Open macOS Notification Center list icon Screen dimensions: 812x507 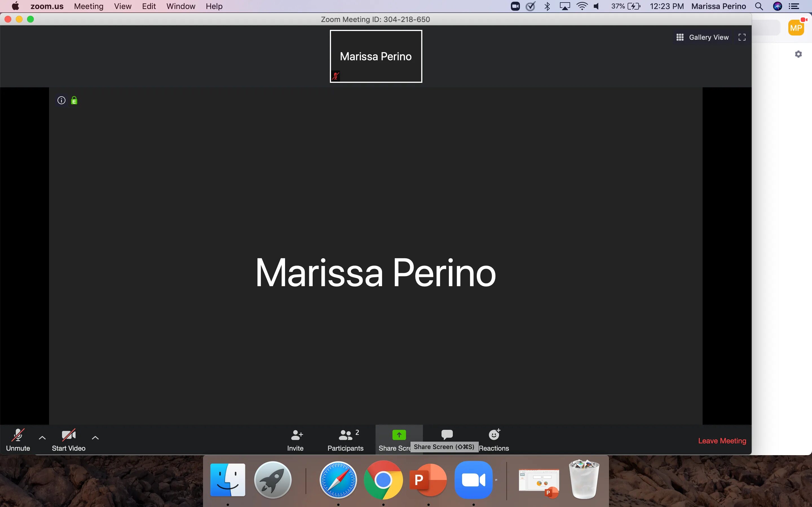pyautogui.click(x=794, y=6)
